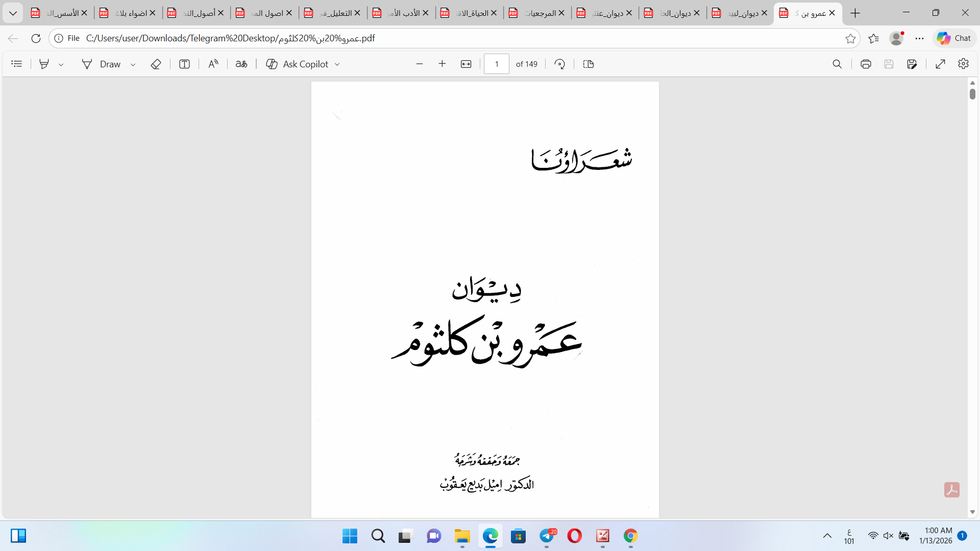Open the browser profile icon
Viewport: 980px width, 551px height.
(896, 38)
